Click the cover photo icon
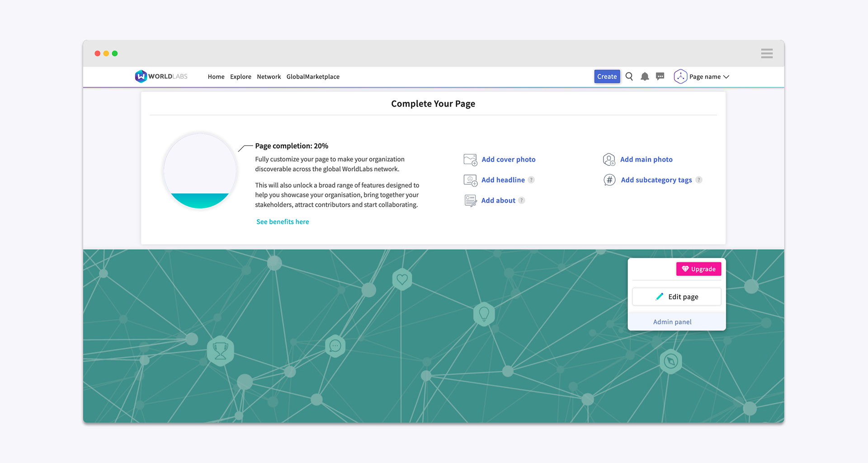The image size is (868, 463). (471, 160)
